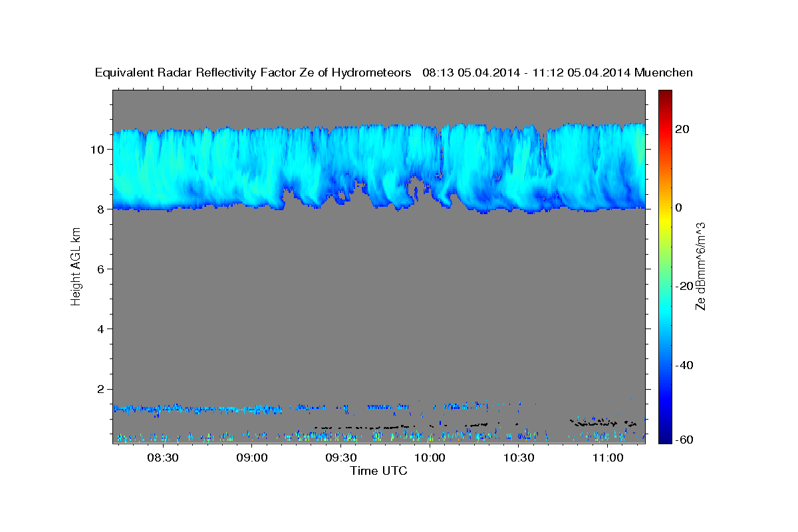Select the 09:30 time tick label

(x=340, y=458)
